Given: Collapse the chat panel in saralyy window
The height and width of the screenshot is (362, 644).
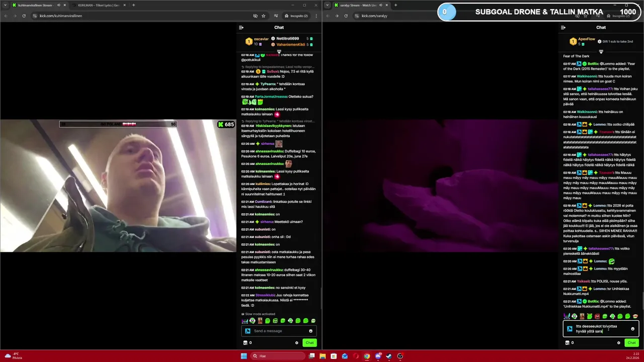Looking at the screenshot, I should point(563,28).
